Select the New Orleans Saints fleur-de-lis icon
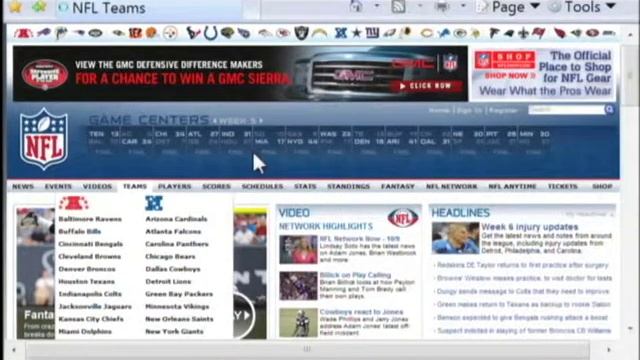 524,33
